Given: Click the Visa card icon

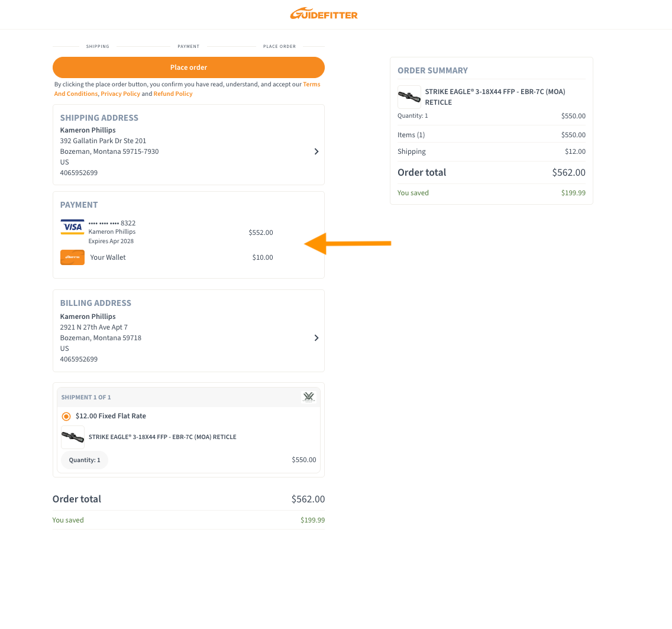Looking at the screenshot, I should pyautogui.click(x=72, y=227).
